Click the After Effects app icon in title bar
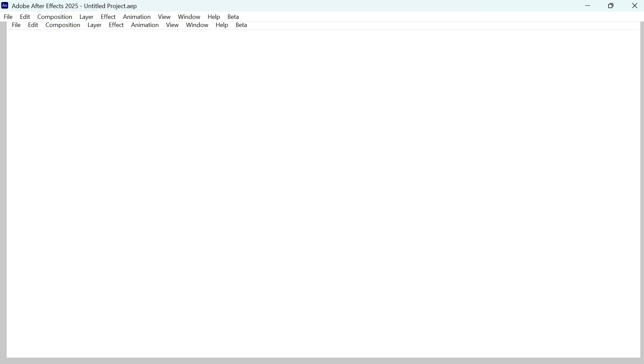The width and height of the screenshot is (644, 364). pos(5,5)
